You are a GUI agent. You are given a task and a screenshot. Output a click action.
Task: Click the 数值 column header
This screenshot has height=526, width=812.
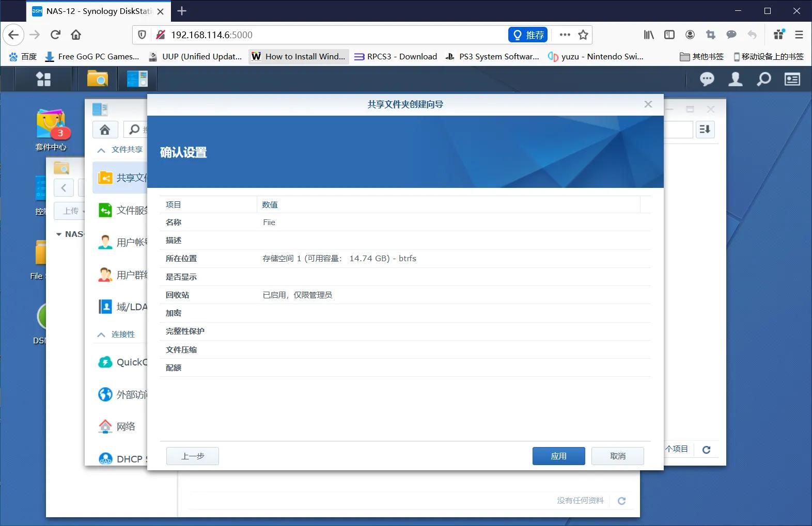click(x=448, y=204)
